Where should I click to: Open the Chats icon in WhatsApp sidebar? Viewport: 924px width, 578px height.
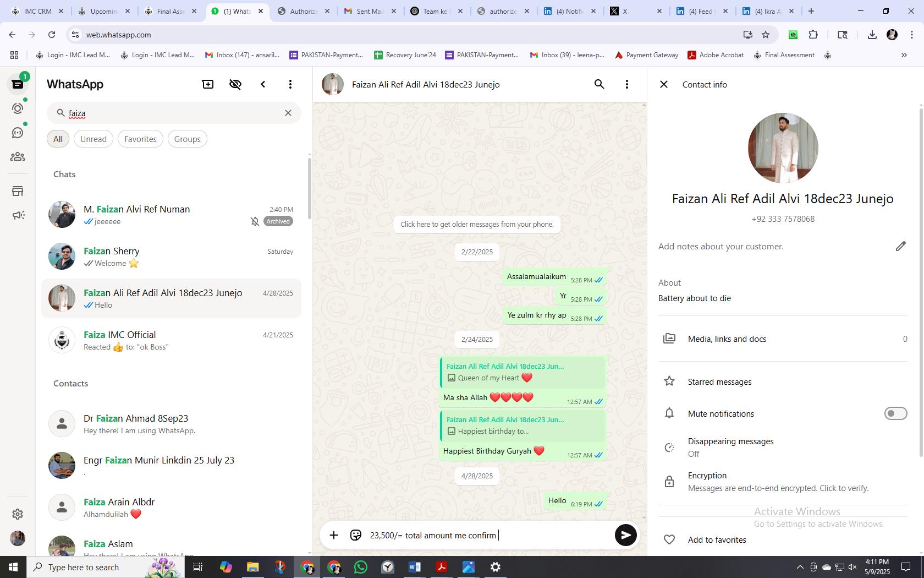pos(18,84)
